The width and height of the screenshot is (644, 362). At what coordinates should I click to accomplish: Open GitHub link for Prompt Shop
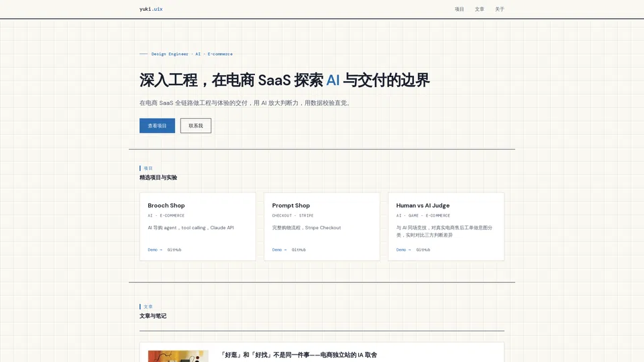pyautogui.click(x=299, y=249)
